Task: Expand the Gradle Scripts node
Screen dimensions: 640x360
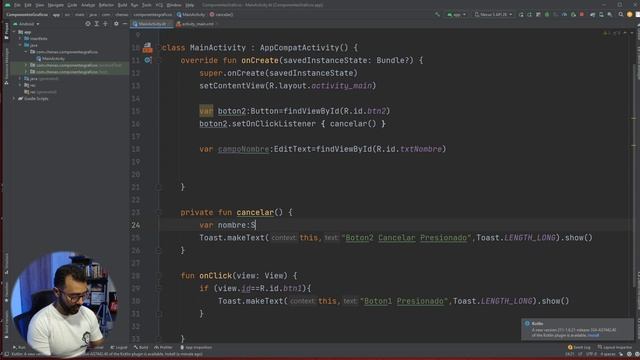Action: pyautogui.click(x=14, y=98)
